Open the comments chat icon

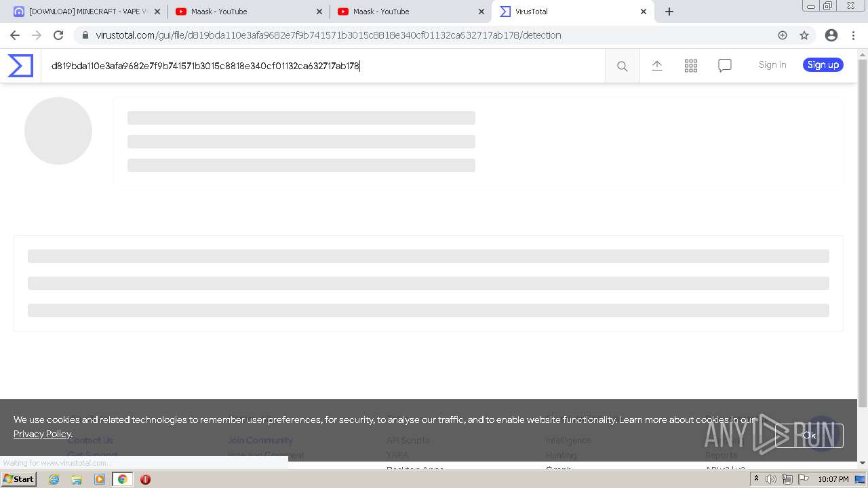pyautogui.click(x=725, y=66)
